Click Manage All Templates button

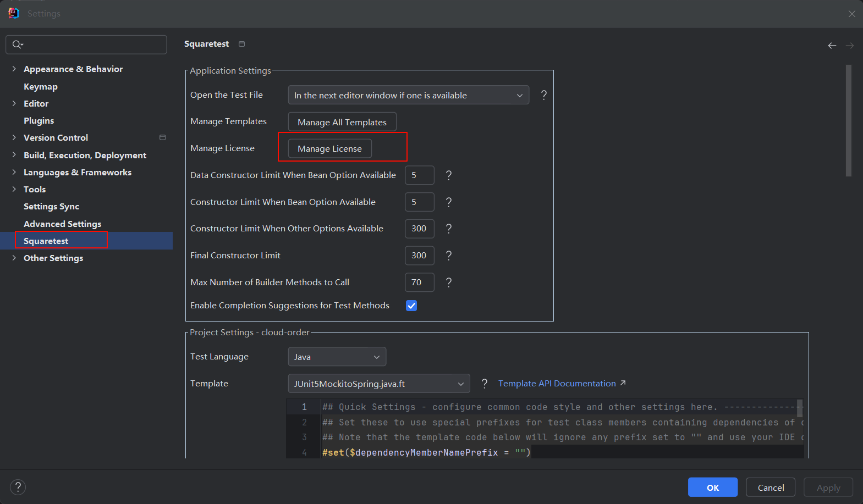[342, 122]
